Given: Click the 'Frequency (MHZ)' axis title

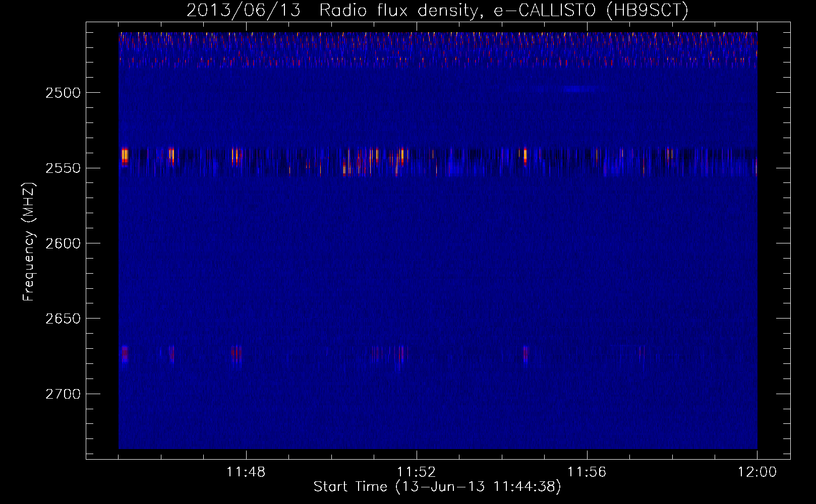Looking at the screenshot, I should (29, 242).
